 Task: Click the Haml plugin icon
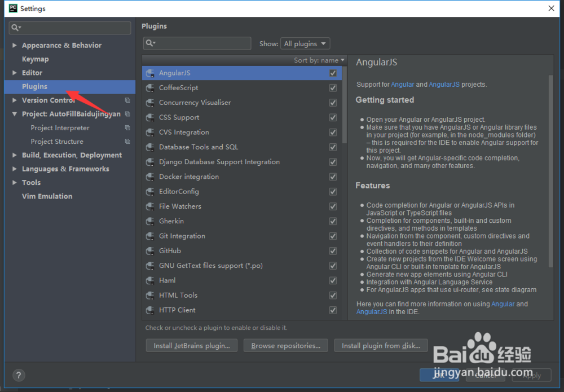coord(150,280)
